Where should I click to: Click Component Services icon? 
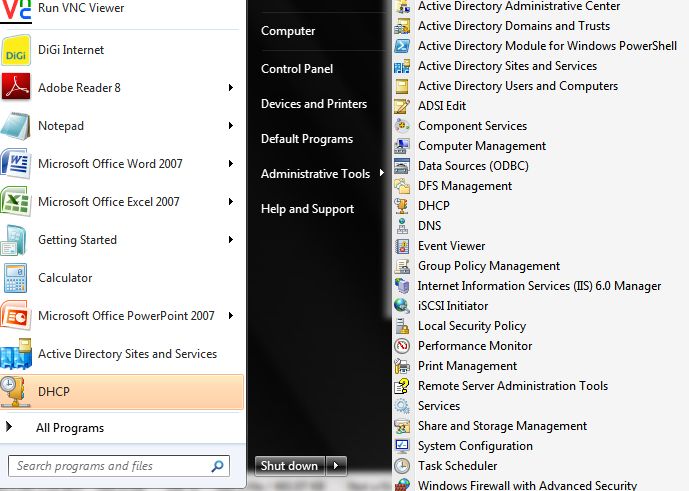coord(402,126)
